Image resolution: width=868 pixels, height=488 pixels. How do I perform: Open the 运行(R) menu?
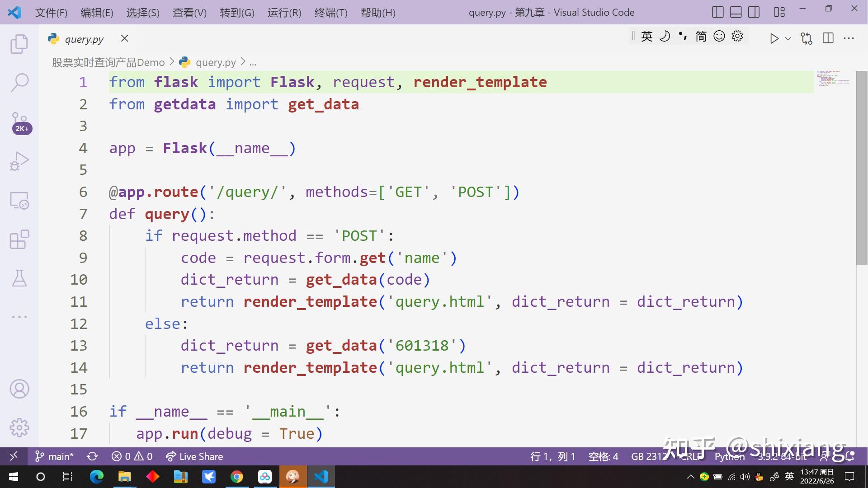pyautogui.click(x=284, y=13)
